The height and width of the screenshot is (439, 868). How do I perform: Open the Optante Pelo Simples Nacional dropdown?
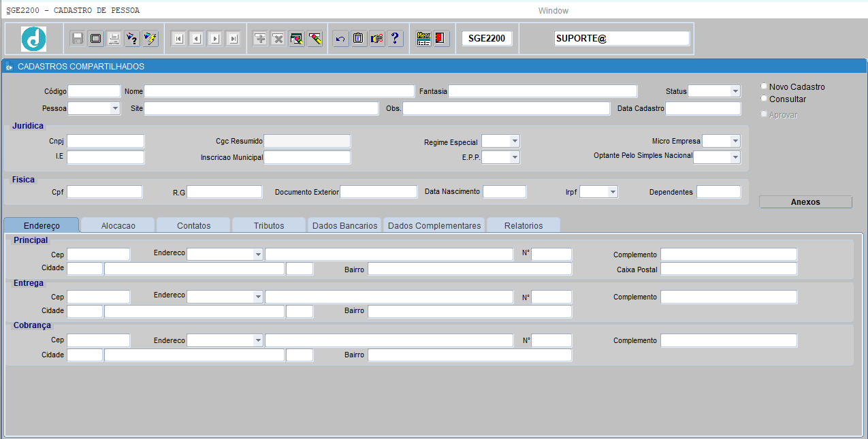(x=735, y=157)
